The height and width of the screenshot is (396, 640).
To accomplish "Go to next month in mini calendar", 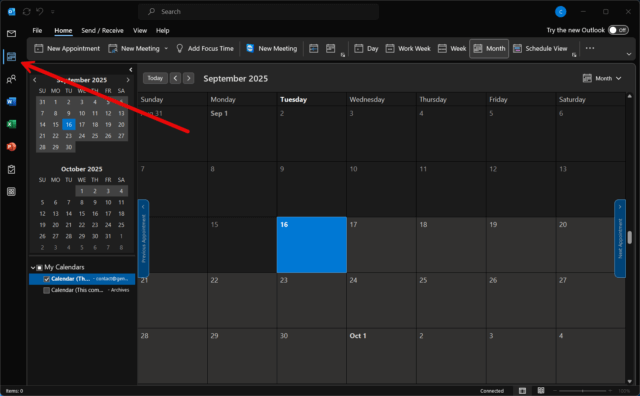I will pyautogui.click(x=128, y=80).
